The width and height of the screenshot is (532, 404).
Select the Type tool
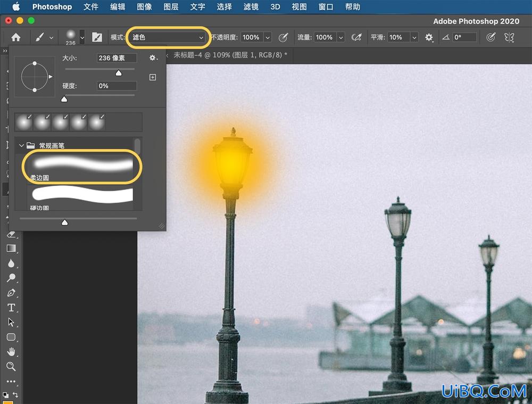click(x=11, y=308)
